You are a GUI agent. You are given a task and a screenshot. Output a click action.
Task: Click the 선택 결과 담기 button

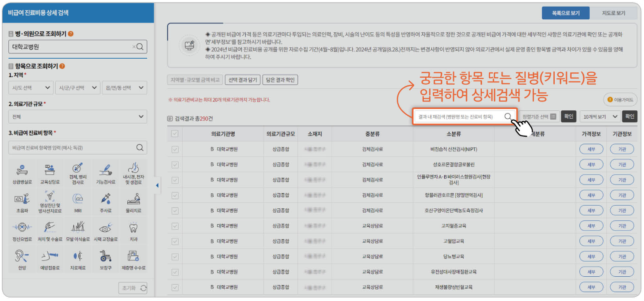242,80
